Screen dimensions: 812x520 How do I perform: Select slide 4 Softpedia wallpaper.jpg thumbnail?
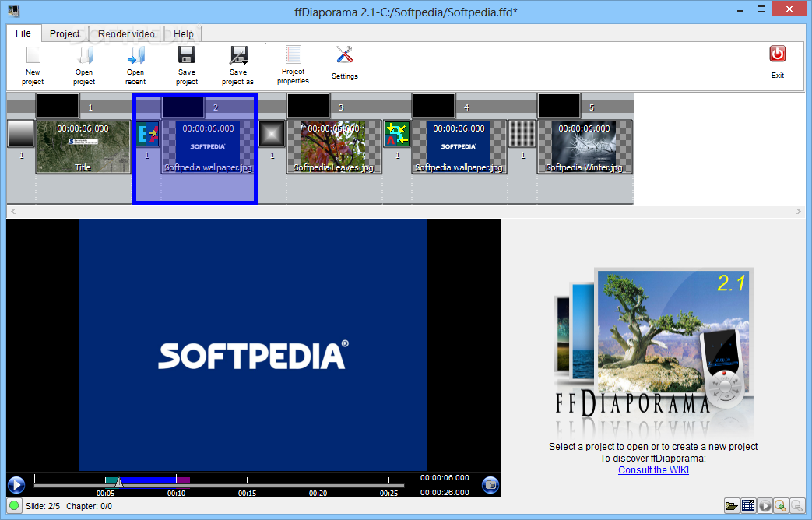click(459, 146)
